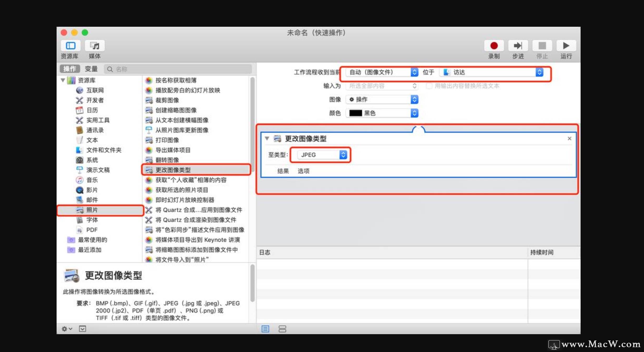Run the workflow with 运行 button

566,46
